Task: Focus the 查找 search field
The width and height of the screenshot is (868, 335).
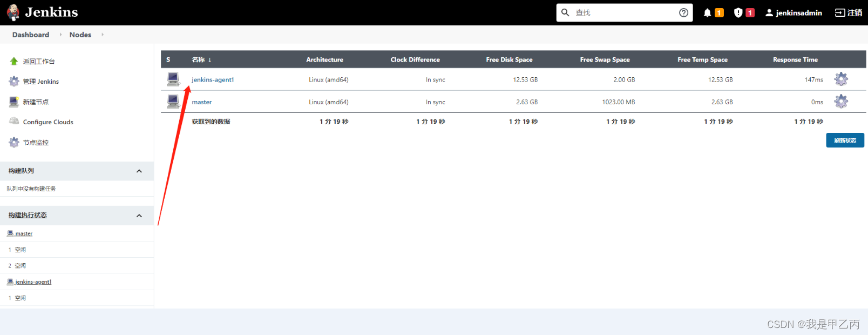Action: (x=624, y=12)
